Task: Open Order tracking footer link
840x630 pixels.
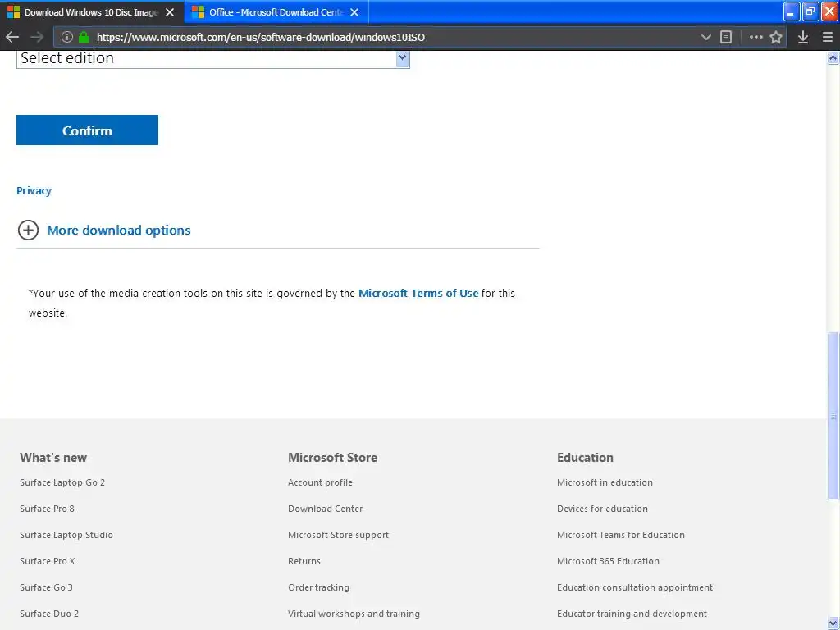Action: pos(319,587)
